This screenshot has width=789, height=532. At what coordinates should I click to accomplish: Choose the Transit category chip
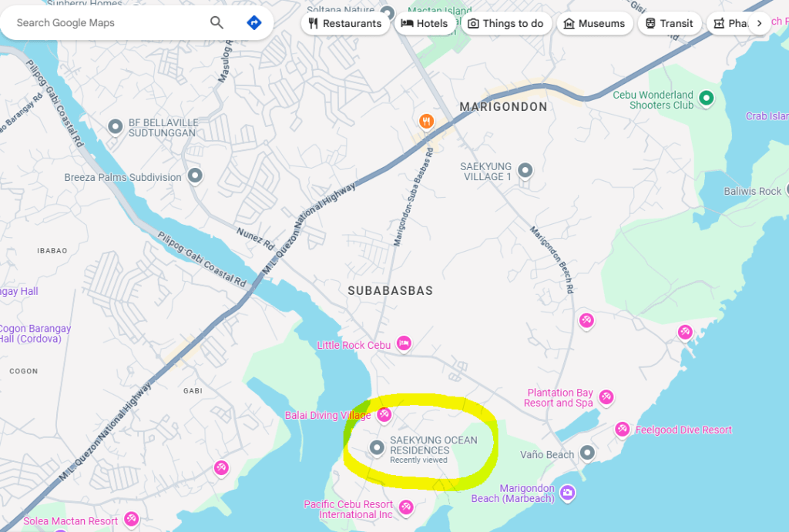click(670, 23)
